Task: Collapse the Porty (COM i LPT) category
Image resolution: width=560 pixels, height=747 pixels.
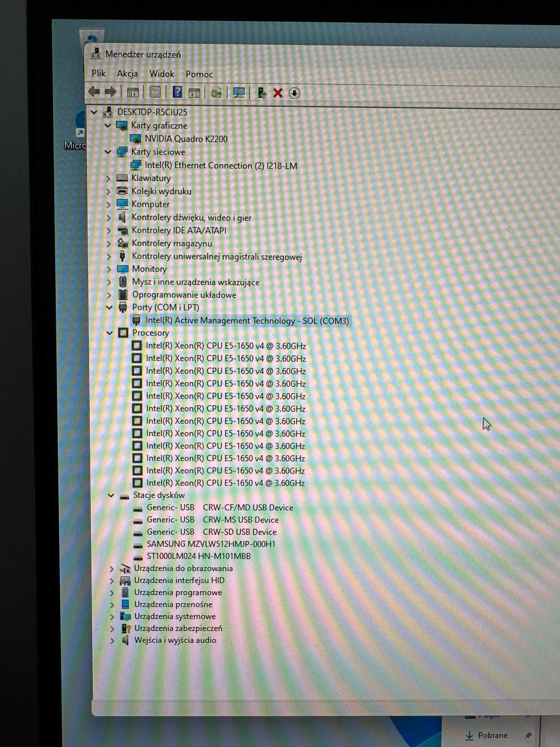Action: [109, 307]
